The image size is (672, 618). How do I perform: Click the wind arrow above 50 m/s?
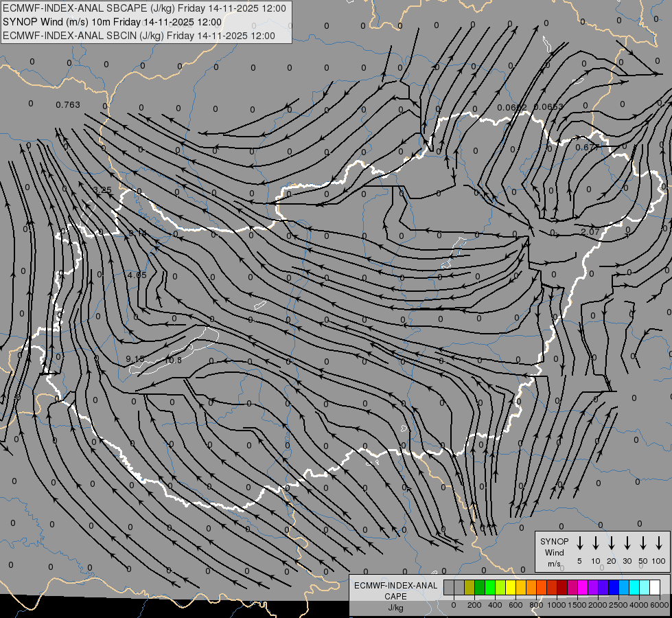[643, 543]
